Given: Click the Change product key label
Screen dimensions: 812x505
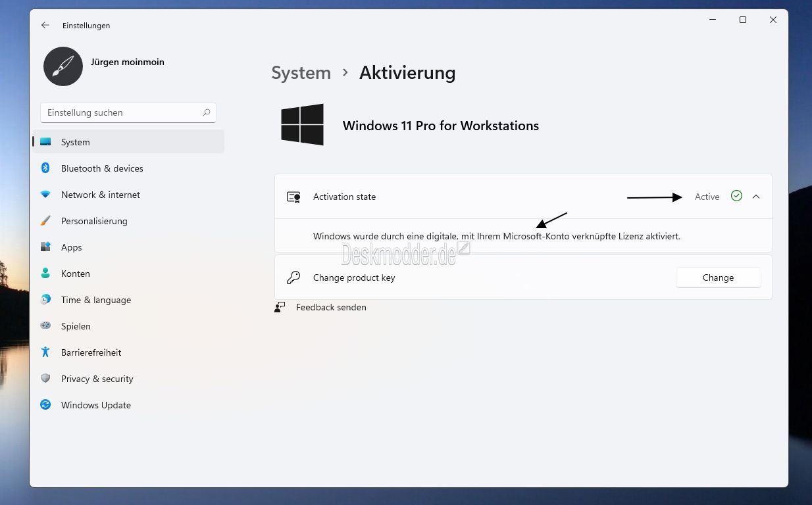Looking at the screenshot, I should click(354, 277).
